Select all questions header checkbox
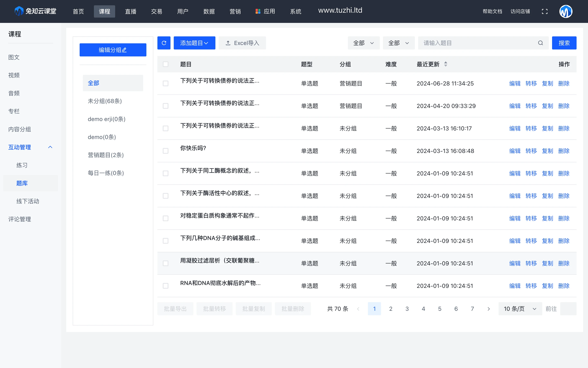Screen dimensions: 588x368 coord(165,64)
